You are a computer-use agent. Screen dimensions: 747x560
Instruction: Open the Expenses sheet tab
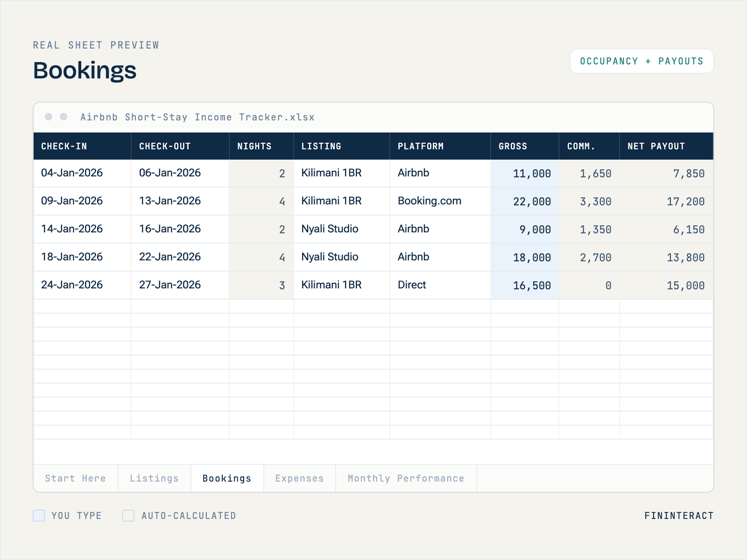point(300,478)
